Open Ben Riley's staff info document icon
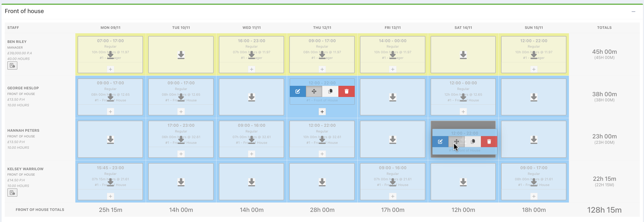 tap(12, 66)
